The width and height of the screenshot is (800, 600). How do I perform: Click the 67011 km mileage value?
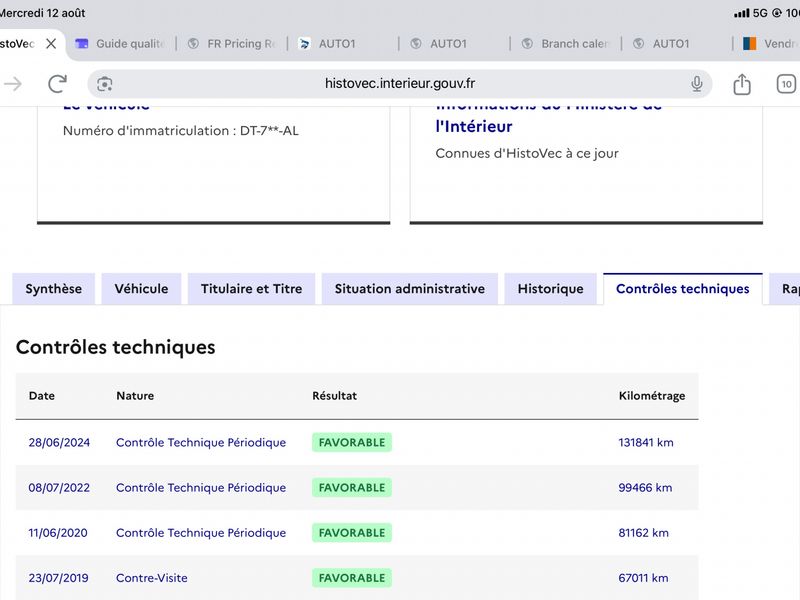(x=643, y=578)
